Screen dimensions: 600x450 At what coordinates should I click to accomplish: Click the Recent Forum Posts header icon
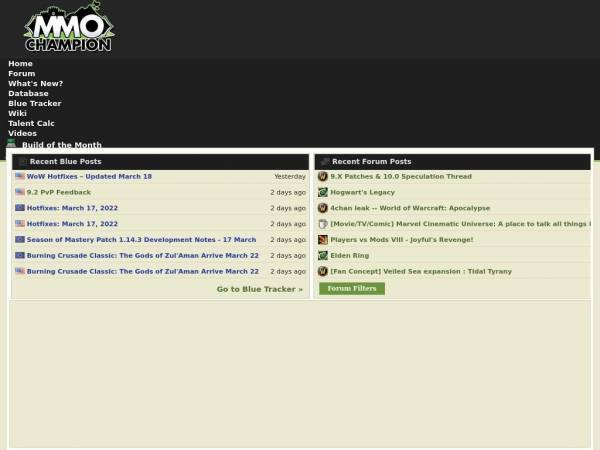(x=324, y=161)
